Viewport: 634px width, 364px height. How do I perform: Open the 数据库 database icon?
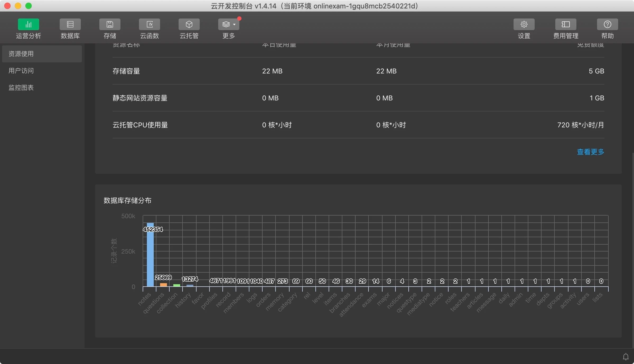click(x=70, y=24)
